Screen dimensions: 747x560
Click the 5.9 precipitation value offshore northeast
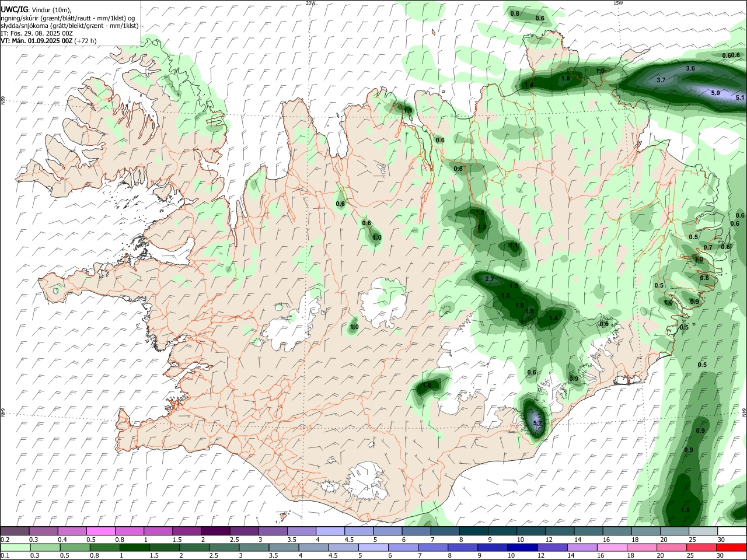[x=715, y=93]
